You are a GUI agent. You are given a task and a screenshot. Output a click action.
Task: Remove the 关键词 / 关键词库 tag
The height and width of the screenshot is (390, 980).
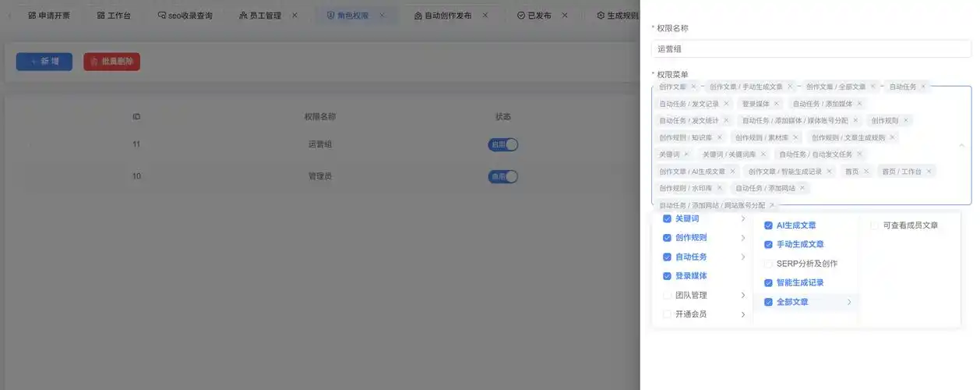[x=763, y=154]
